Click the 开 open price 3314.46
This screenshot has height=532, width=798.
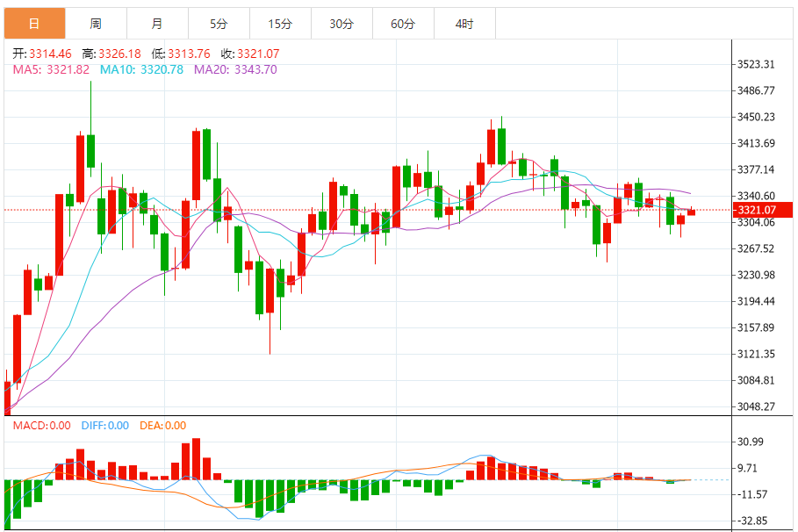[42, 54]
